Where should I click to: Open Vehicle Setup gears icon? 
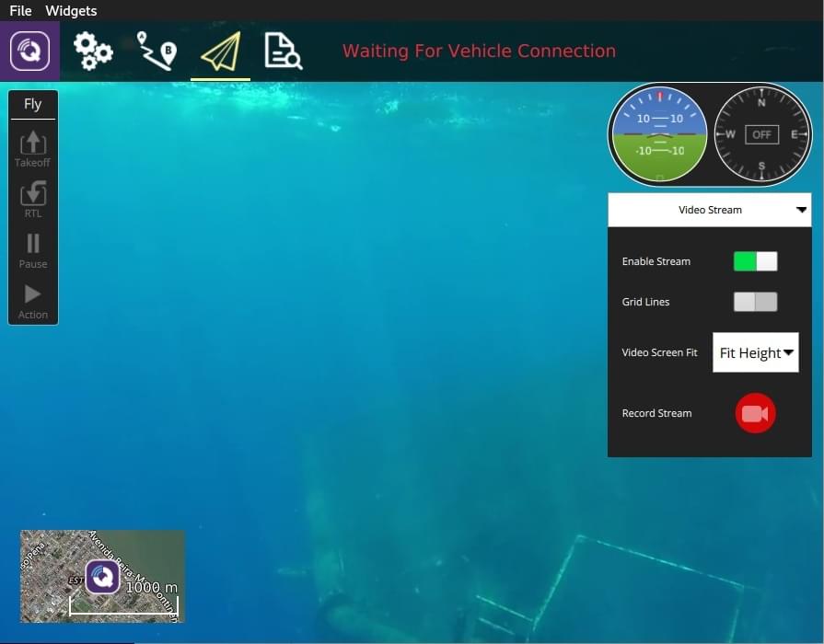pyautogui.click(x=93, y=51)
